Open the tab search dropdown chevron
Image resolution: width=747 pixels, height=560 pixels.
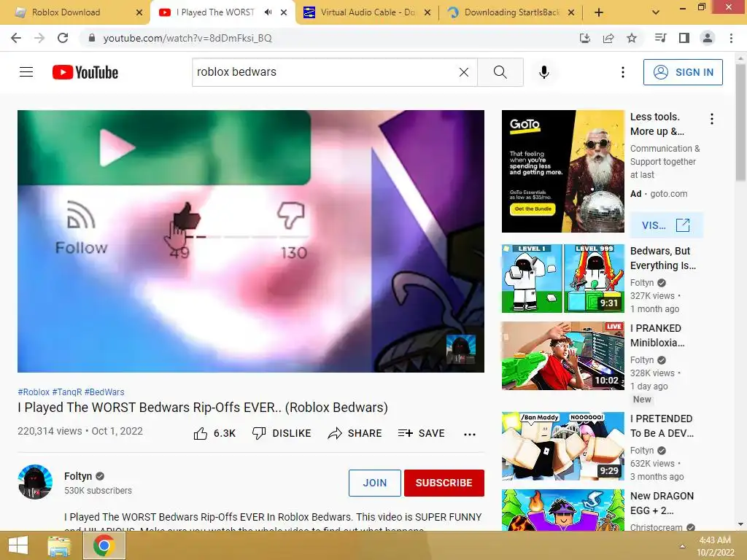(x=656, y=13)
